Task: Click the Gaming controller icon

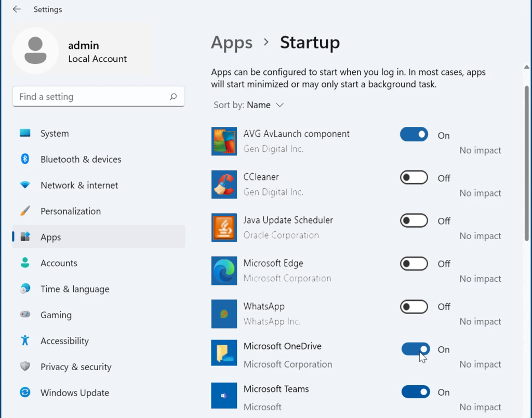Action: (x=25, y=315)
